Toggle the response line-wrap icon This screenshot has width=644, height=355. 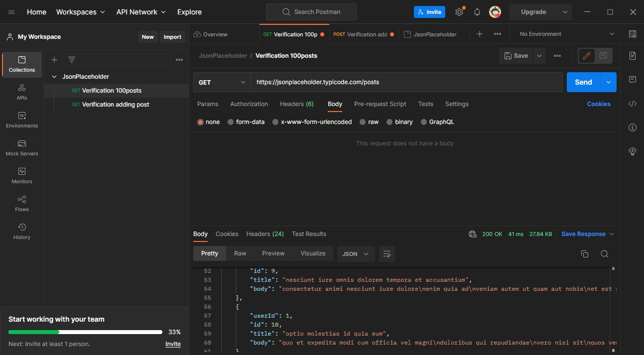(386, 254)
